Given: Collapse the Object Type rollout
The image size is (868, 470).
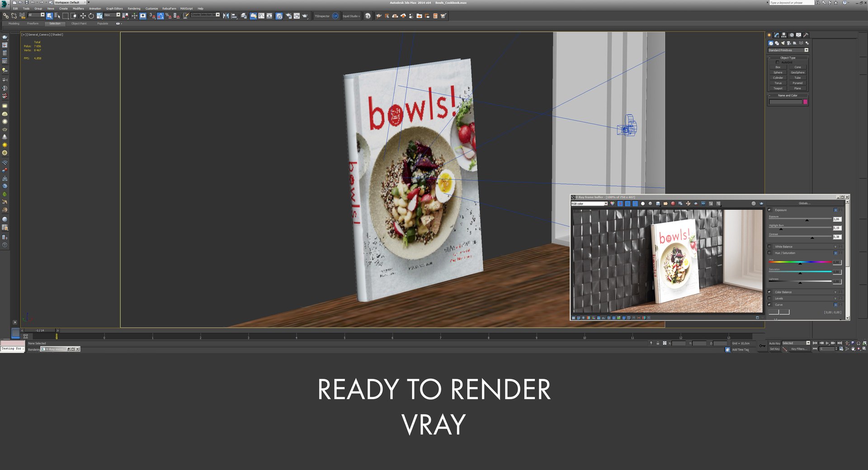Looking at the screenshot, I should [788, 58].
